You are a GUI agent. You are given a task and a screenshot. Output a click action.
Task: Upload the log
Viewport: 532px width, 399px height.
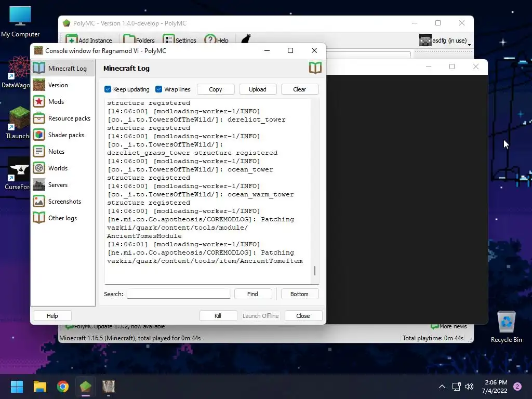[258, 89]
